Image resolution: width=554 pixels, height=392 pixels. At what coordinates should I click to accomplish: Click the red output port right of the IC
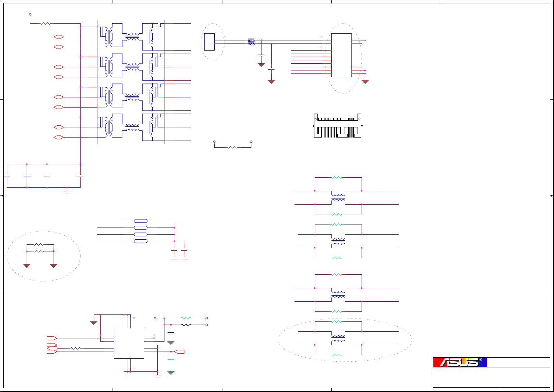click(x=179, y=352)
